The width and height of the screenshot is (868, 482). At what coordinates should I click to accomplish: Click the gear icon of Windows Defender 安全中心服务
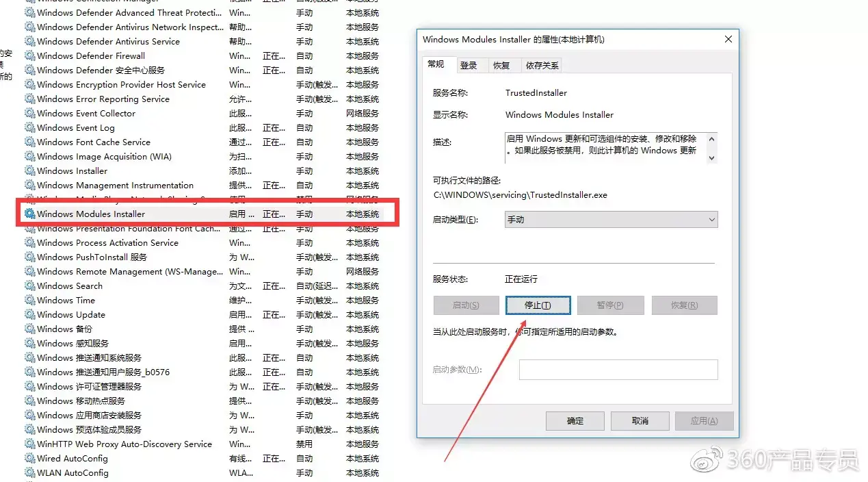click(x=30, y=71)
